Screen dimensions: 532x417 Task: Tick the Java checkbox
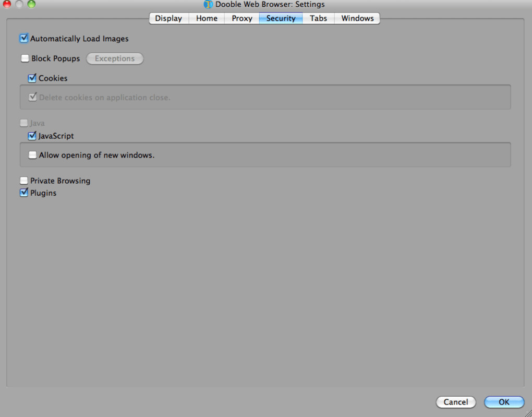[24, 123]
